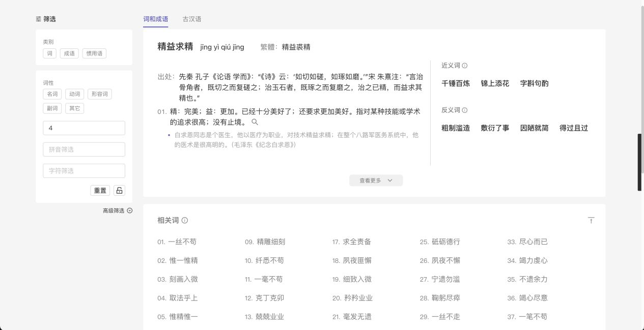Image resolution: width=644 pixels, height=330 pixels.
Task: Toggle the 惯用语 category filter
Action: pyautogui.click(x=94, y=53)
